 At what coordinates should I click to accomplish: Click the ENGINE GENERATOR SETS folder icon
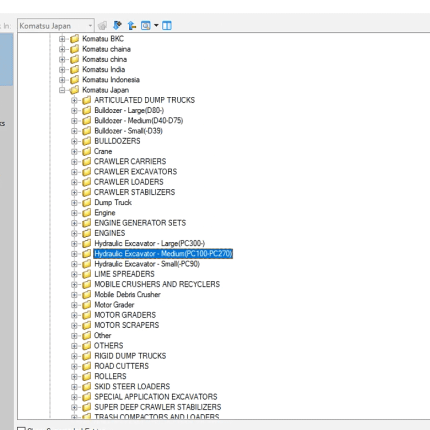click(87, 223)
